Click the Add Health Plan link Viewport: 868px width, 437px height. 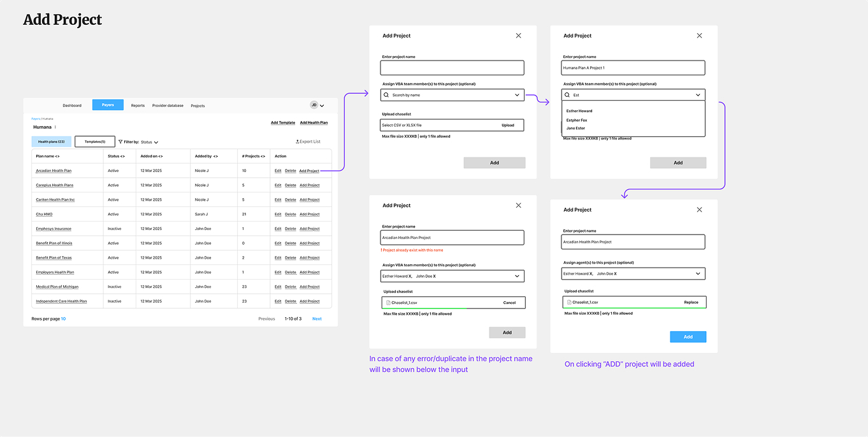click(314, 122)
